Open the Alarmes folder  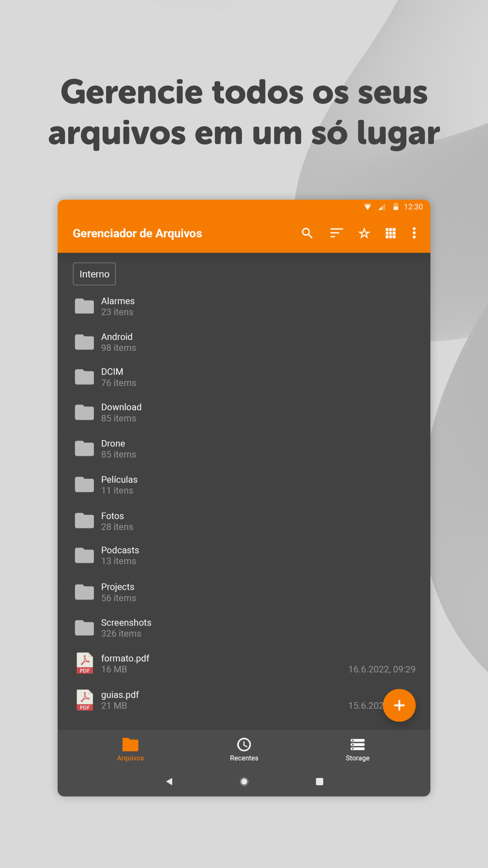point(244,307)
